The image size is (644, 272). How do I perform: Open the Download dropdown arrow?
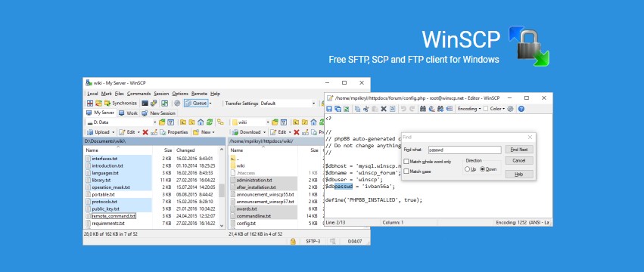265,132
